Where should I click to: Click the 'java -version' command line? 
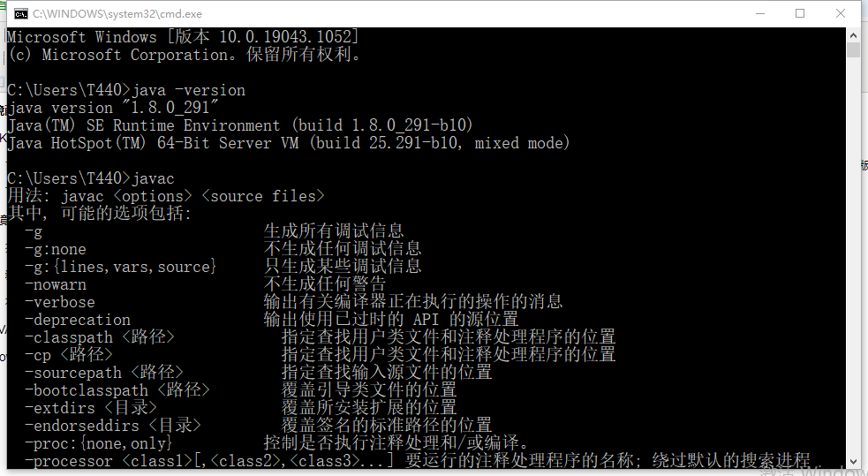(188, 90)
